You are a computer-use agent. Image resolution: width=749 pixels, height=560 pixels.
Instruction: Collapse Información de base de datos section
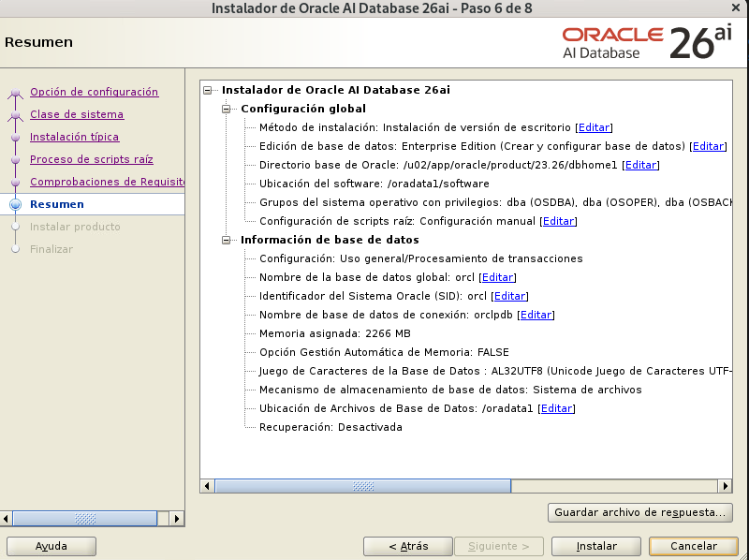coord(226,240)
